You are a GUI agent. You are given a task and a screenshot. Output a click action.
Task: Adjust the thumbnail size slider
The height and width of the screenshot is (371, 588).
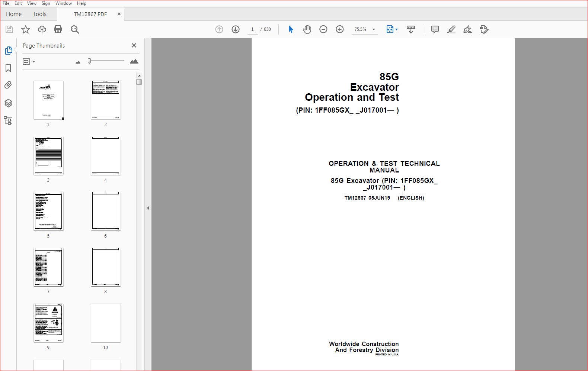pyautogui.click(x=89, y=61)
